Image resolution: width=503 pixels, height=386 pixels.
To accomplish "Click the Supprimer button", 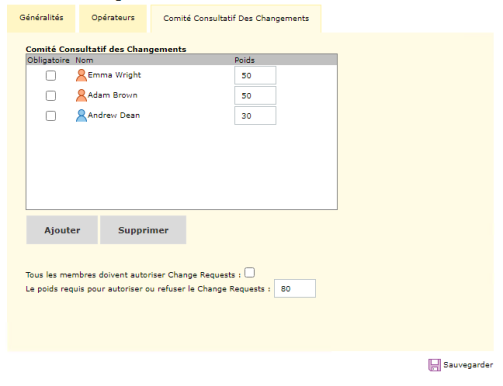I will tap(143, 230).
